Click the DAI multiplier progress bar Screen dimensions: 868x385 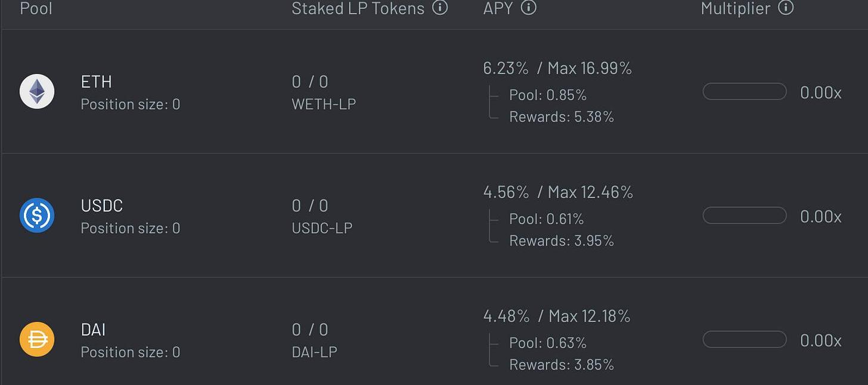coord(745,340)
